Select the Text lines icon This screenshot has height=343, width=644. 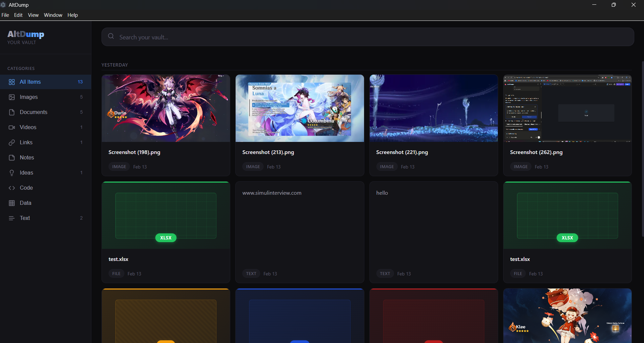click(x=12, y=218)
